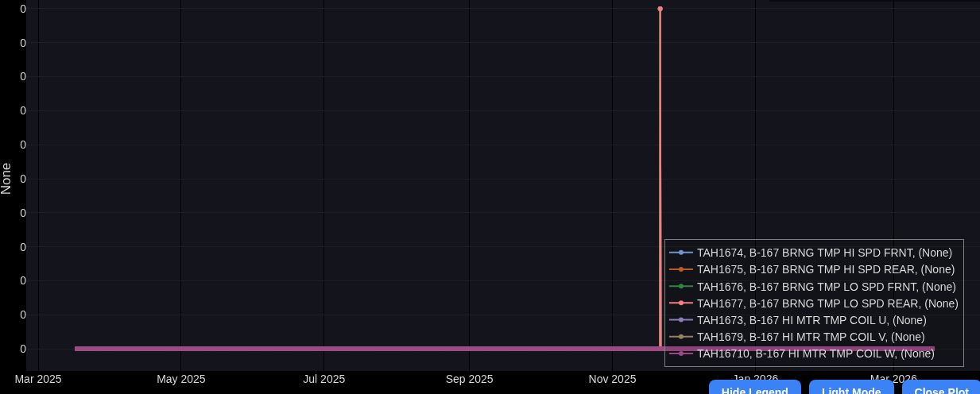The width and height of the screenshot is (980, 394).
Task: Click the vertical pink spike line mid-height
Action: pos(660,175)
